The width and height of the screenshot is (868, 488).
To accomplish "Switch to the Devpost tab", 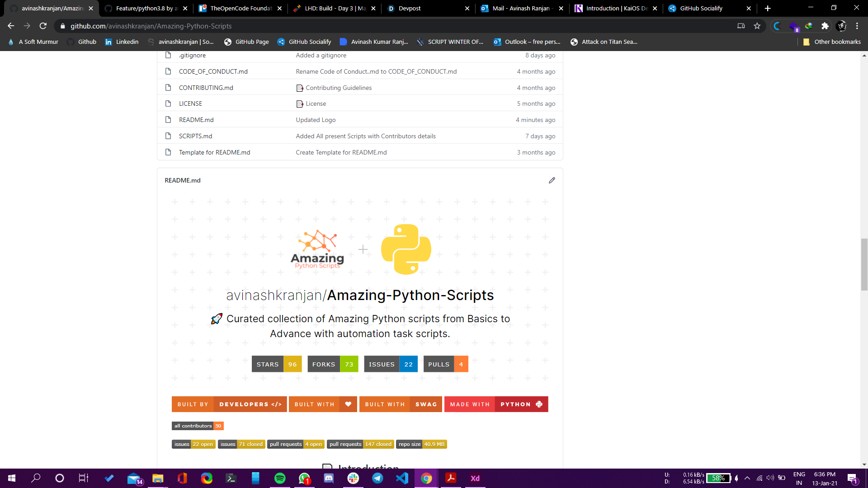I will [410, 8].
